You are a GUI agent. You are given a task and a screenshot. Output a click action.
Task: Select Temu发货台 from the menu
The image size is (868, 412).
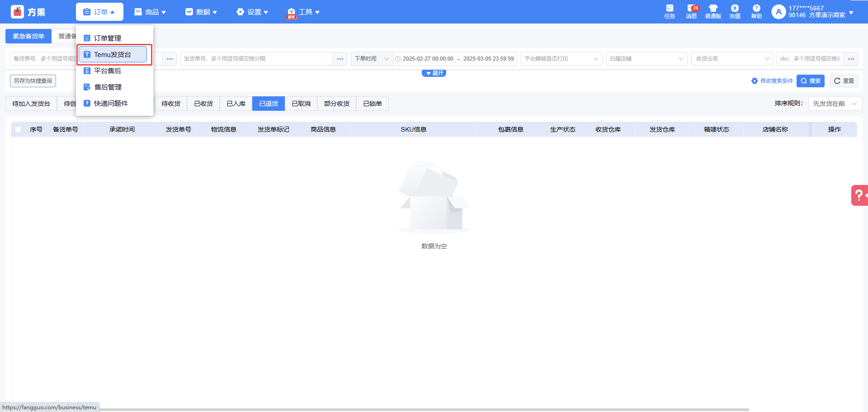113,55
